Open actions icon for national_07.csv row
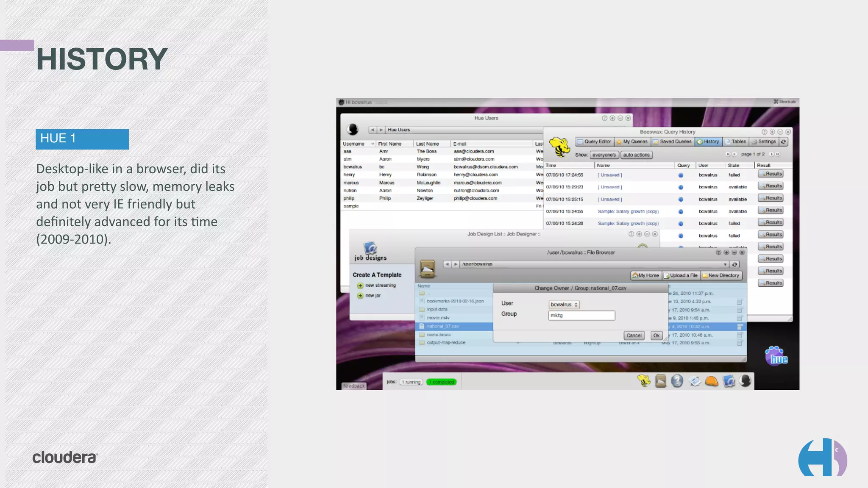 (740, 327)
